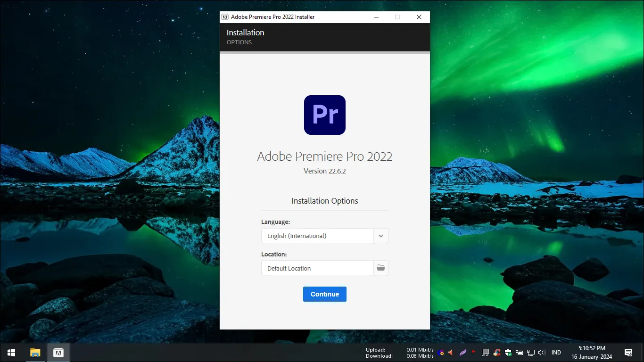644x362 pixels.
Task: Click the Continue button to proceed
Action: click(324, 294)
